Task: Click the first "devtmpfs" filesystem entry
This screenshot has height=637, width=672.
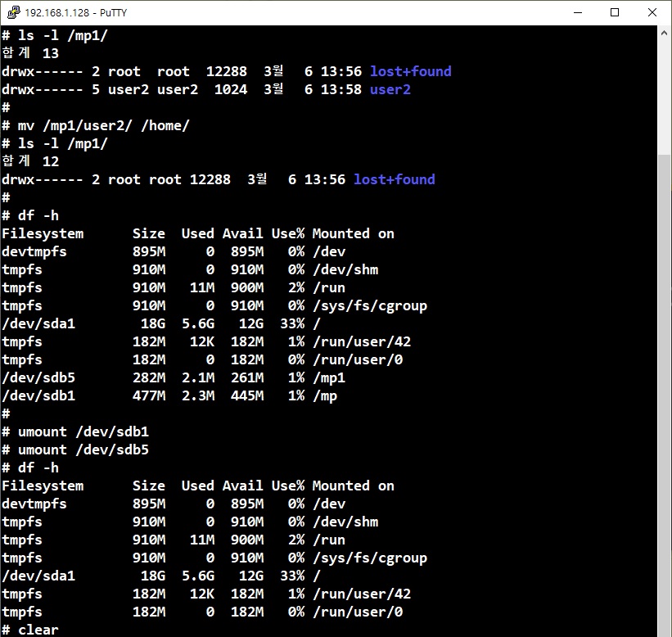Action: point(34,251)
